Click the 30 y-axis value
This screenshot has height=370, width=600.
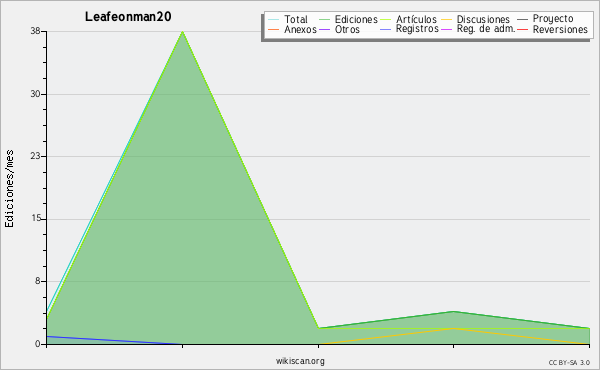[35, 94]
